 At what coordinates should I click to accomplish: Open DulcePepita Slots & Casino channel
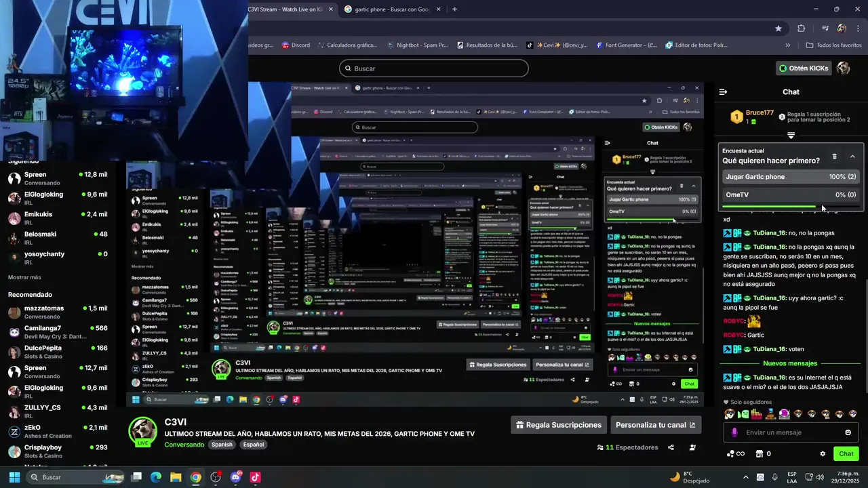click(58, 352)
